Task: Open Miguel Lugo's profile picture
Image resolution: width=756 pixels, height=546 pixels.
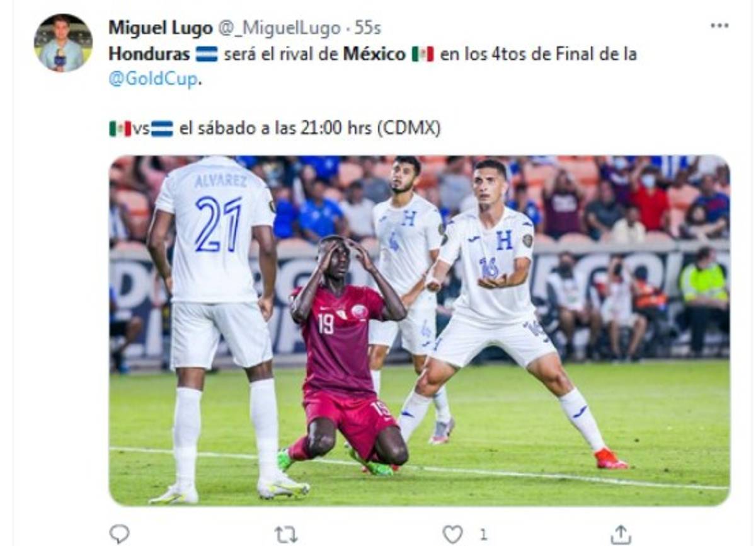Action: (x=63, y=43)
